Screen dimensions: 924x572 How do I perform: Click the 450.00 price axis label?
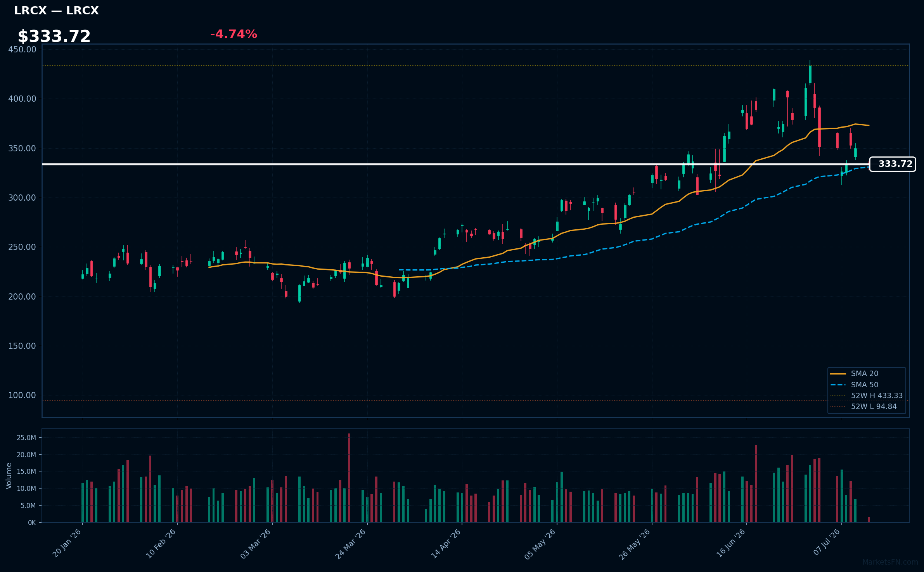point(22,50)
